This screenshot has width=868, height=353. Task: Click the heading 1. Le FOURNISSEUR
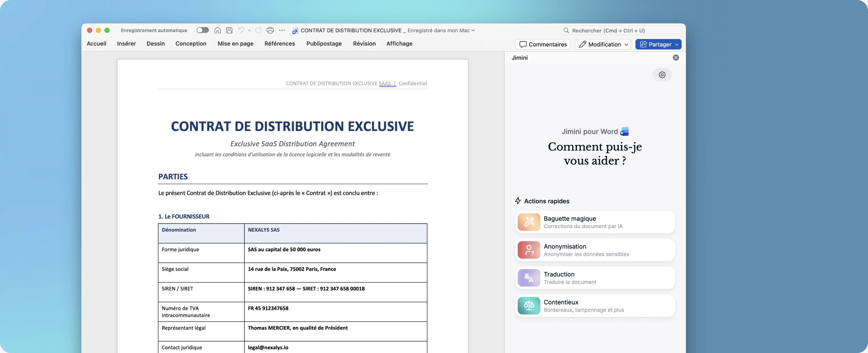(184, 217)
